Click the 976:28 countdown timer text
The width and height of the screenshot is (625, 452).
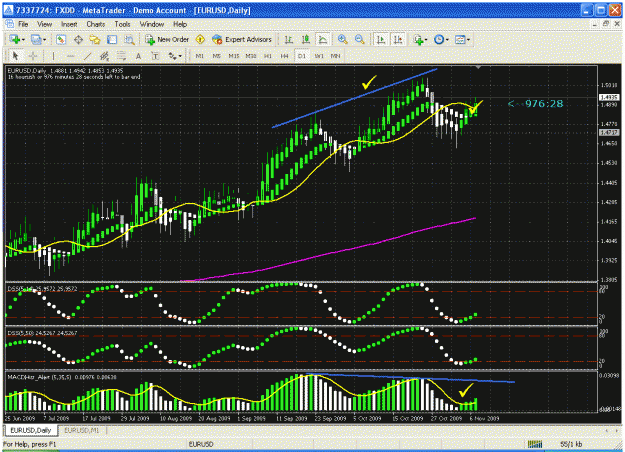[x=544, y=104]
